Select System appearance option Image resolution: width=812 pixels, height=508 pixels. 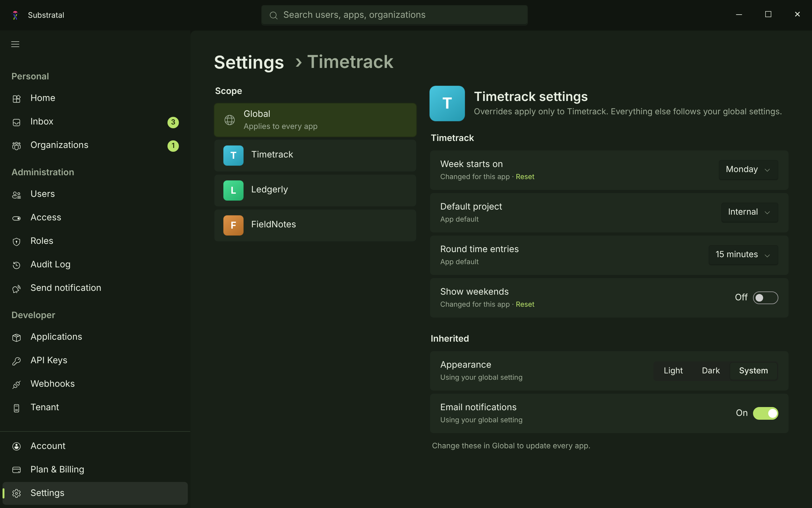tap(753, 371)
